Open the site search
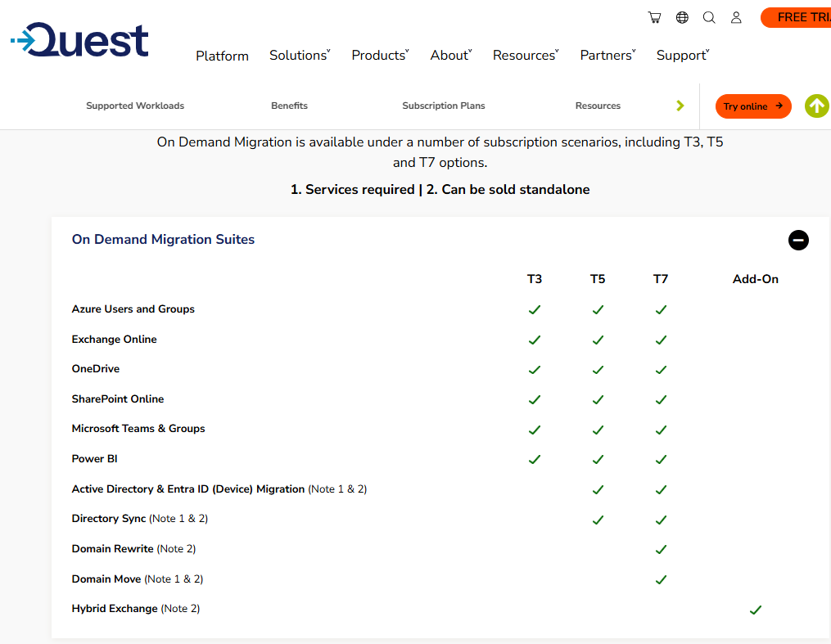 (x=709, y=17)
